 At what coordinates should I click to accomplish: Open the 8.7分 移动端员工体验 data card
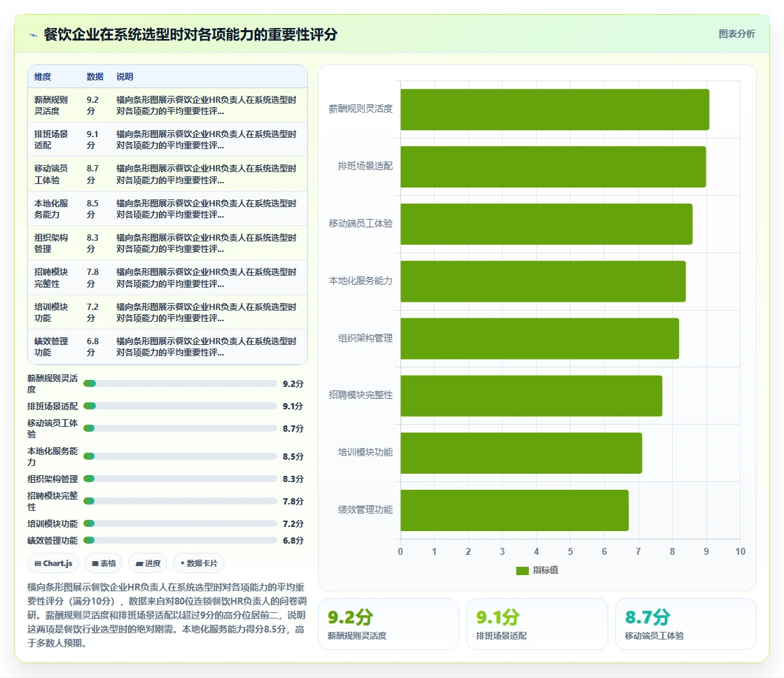click(x=686, y=624)
